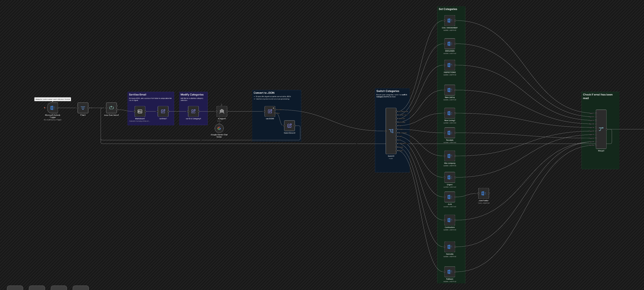The width and height of the screenshot is (644, 290).
Task: Select the varJSON1 node
Action: tap(270, 111)
